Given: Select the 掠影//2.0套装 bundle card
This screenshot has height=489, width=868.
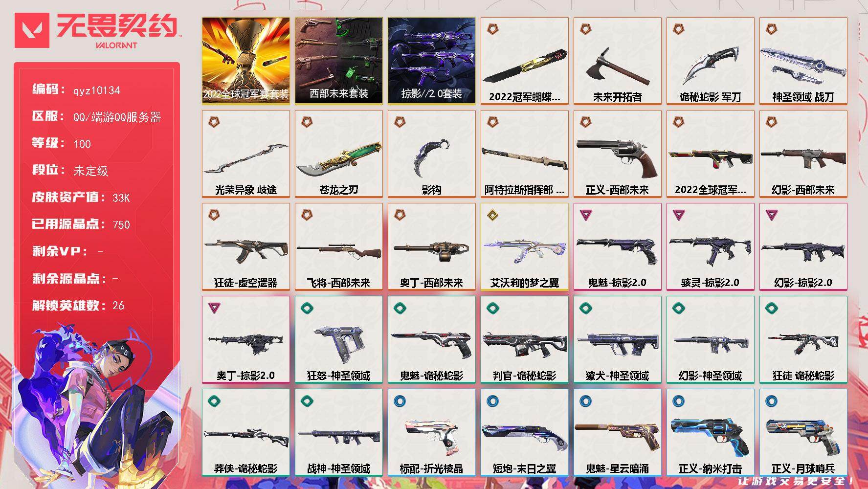Looking at the screenshot, I should click(x=432, y=61).
